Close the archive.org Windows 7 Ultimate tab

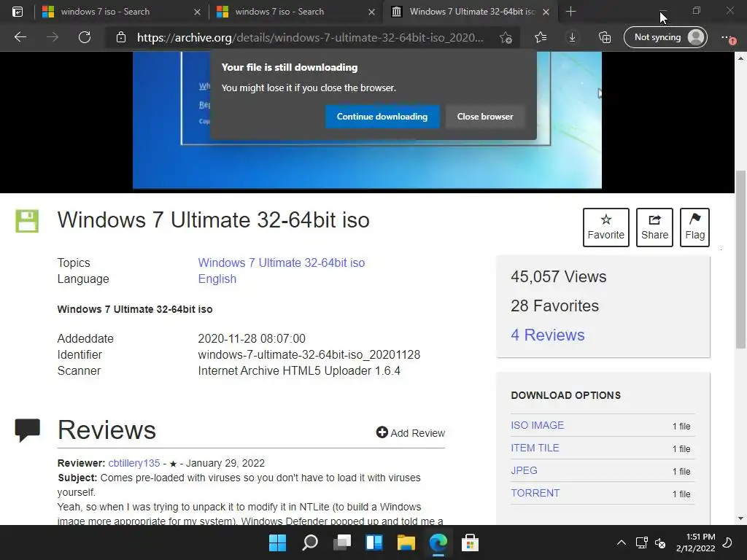(546, 12)
